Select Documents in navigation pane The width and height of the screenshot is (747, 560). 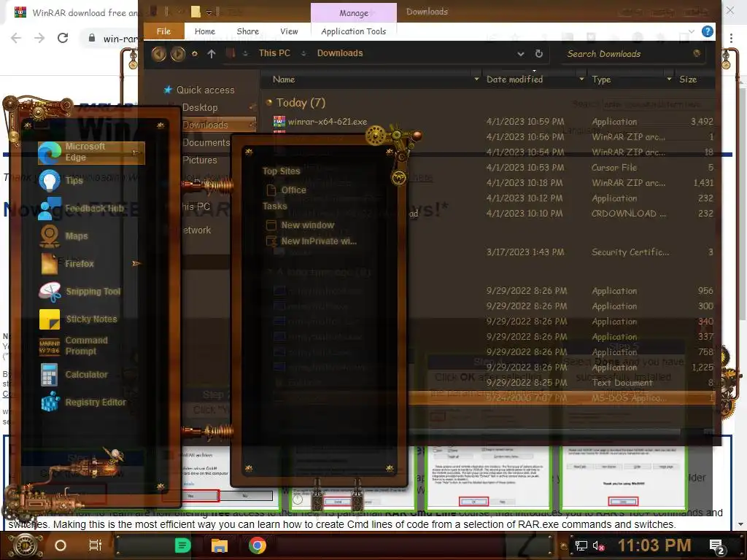tap(206, 142)
